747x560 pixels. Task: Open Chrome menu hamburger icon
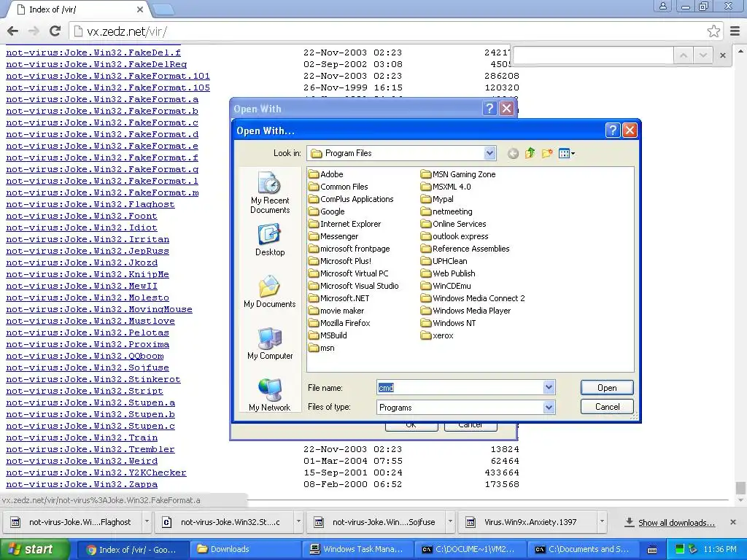(x=735, y=31)
